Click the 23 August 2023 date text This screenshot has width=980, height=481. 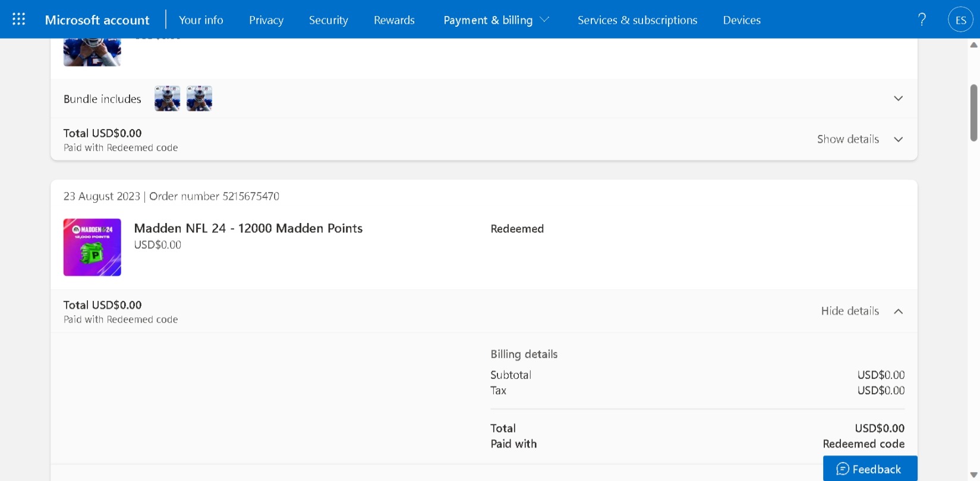[x=102, y=196]
